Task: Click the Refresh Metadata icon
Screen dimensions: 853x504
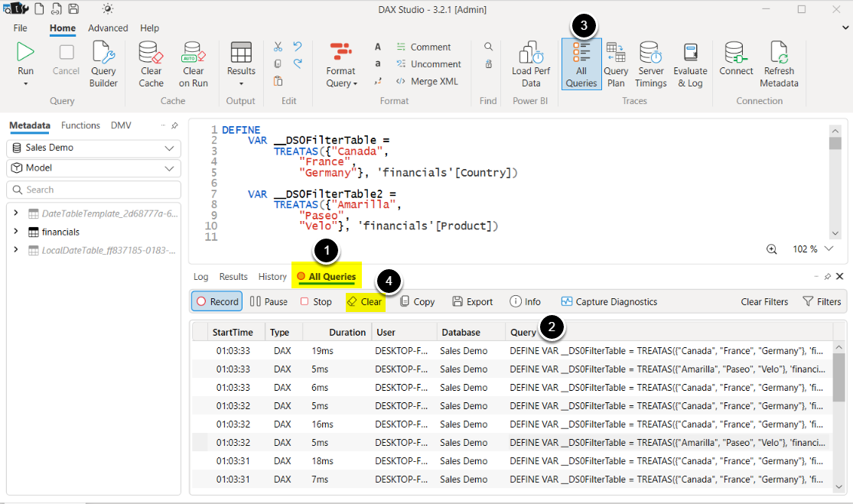Action: pyautogui.click(x=779, y=64)
